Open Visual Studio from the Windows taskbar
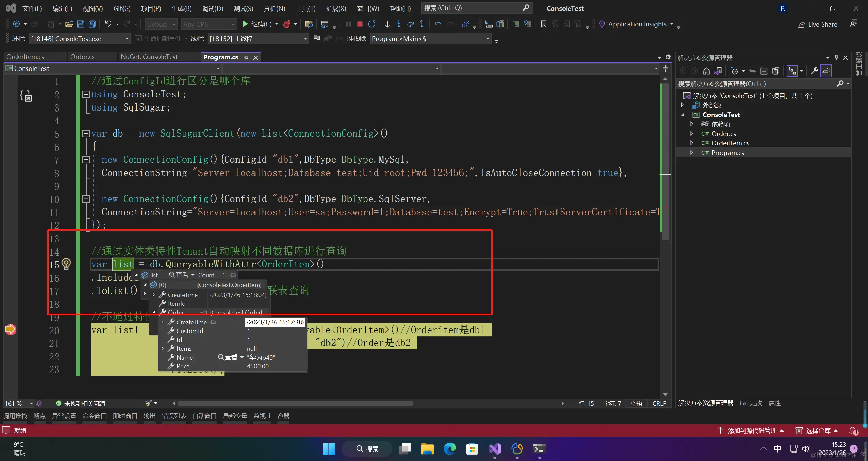 coord(495,449)
